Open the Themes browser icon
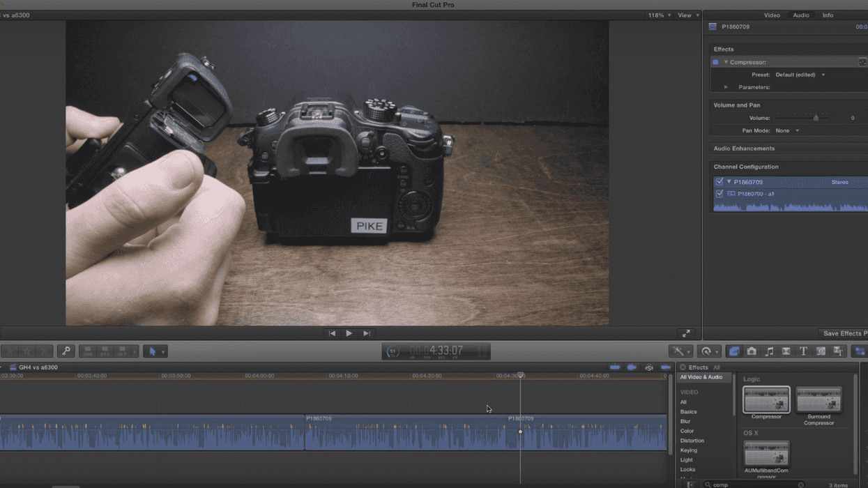Screen dimensions: 868x488 838,351
